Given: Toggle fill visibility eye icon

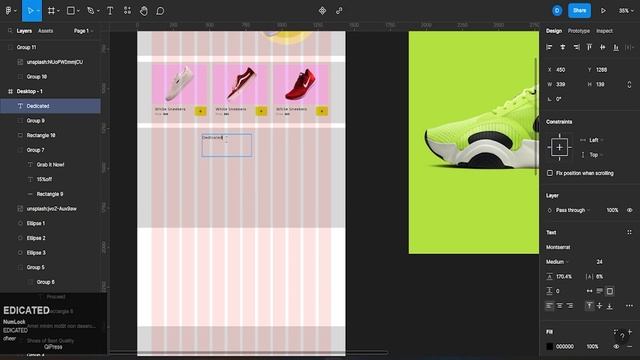Looking at the screenshot, I should [616, 347].
